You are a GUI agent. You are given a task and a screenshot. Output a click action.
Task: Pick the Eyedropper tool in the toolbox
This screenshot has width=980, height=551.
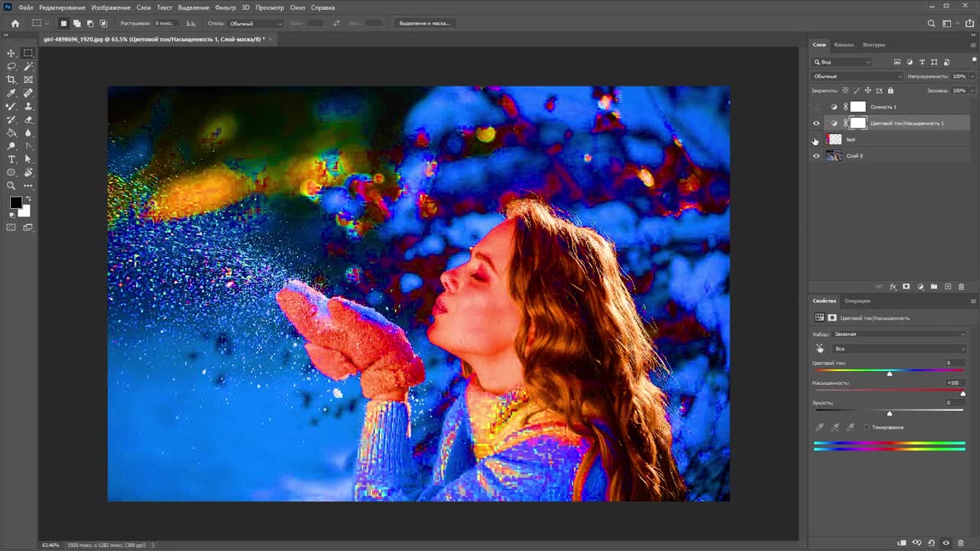[x=11, y=93]
